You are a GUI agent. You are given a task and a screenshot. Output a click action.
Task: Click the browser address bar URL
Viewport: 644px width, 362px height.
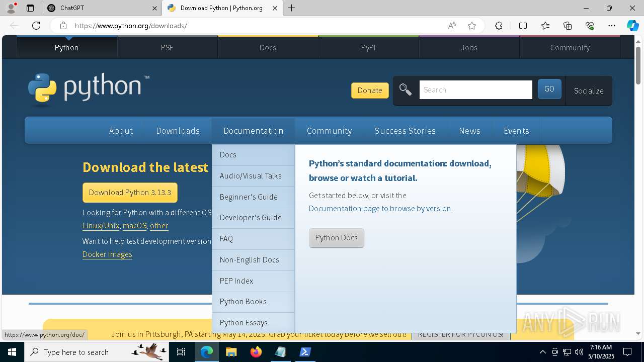tap(131, 26)
